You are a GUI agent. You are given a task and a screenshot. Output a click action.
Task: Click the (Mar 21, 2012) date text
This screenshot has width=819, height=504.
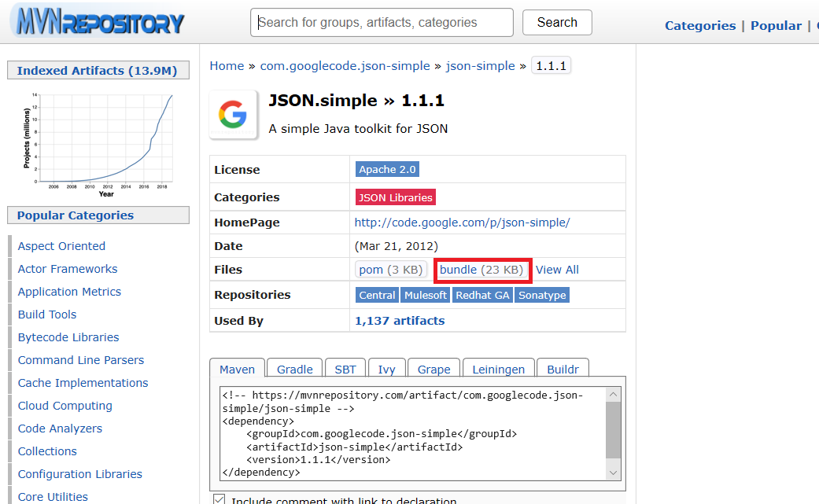click(x=396, y=246)
